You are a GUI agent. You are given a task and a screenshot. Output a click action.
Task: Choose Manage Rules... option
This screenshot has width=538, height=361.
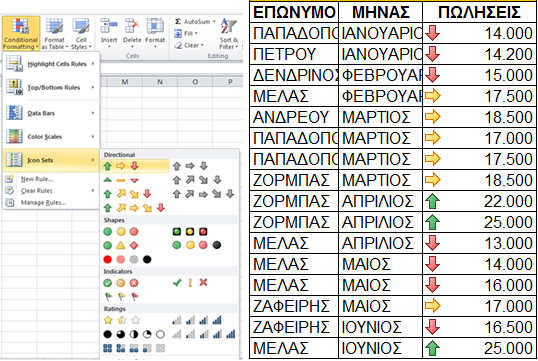pyautogui.click(x=43, y=203)
